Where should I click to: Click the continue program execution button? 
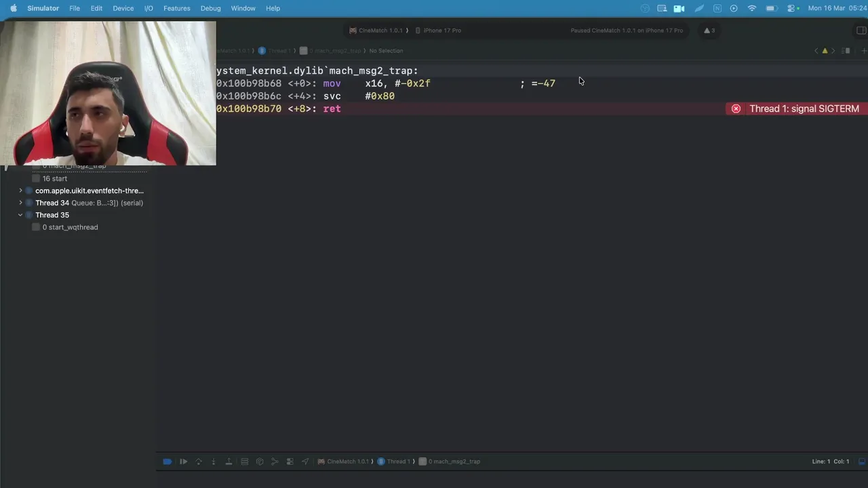(183, 462)
